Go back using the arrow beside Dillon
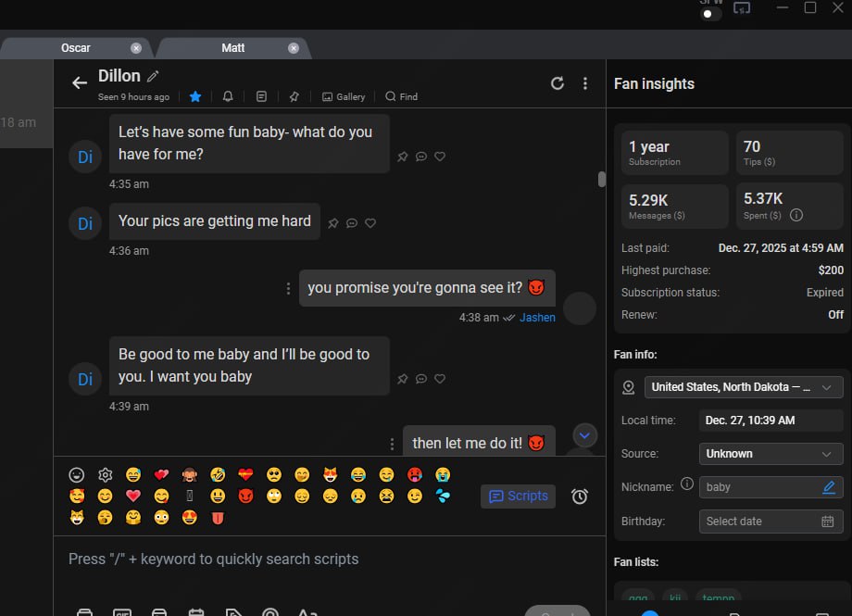The width and height of the screenshot is (852, 616). pyautogui.click(x=80, y=82)
